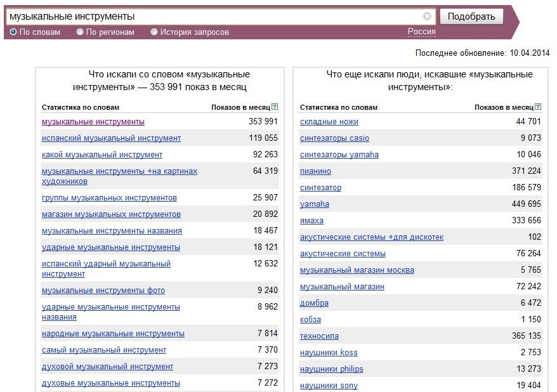Select the 'По регионам' radio button
557x392 pixels.
tap(80, 32)
